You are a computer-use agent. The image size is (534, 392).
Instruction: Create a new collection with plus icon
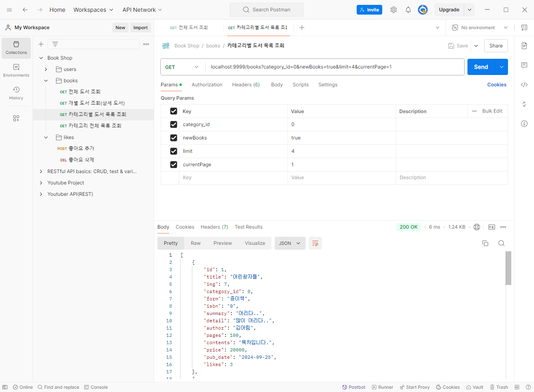[x=41, y=44]
